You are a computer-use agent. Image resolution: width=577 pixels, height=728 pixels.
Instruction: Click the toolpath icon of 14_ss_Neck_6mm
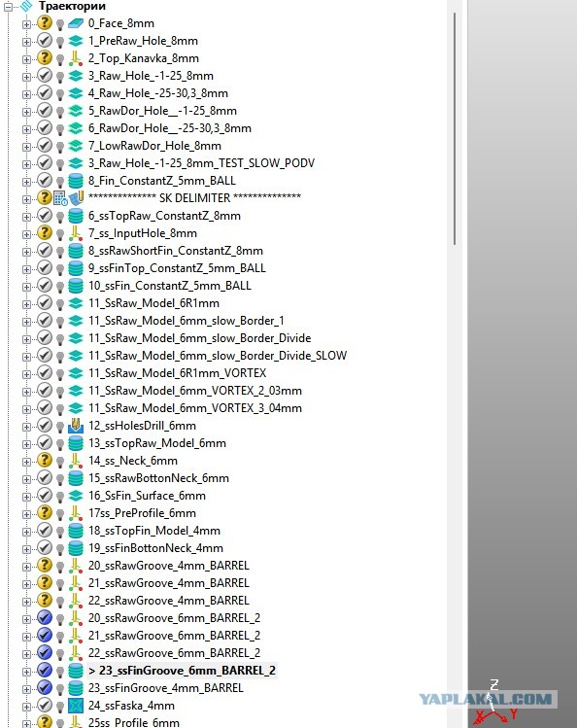click(75, 461)
